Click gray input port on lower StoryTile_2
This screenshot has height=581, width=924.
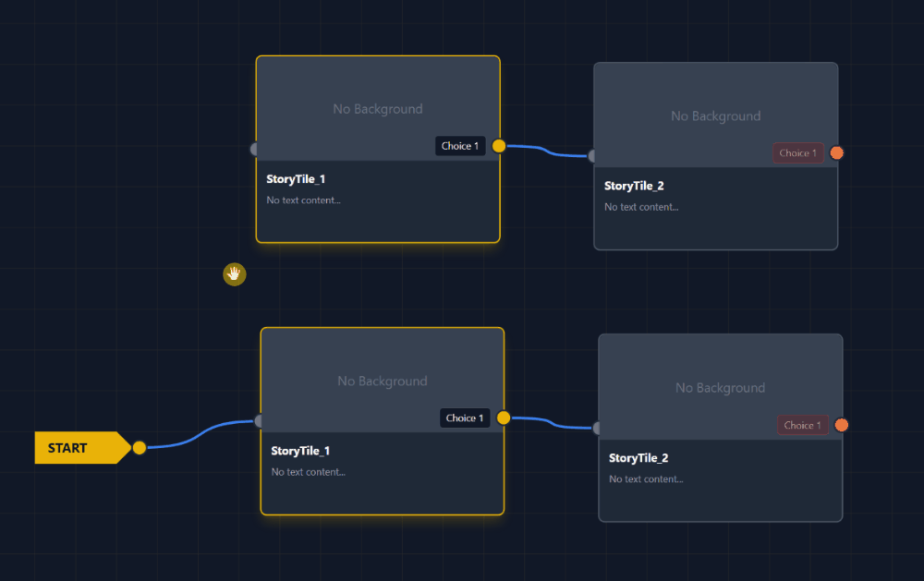pos(597,429)
